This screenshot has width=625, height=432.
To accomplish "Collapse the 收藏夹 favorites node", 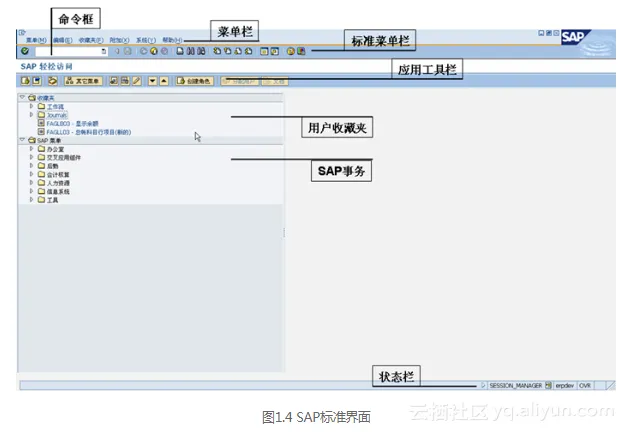I will tap(23, 97).
